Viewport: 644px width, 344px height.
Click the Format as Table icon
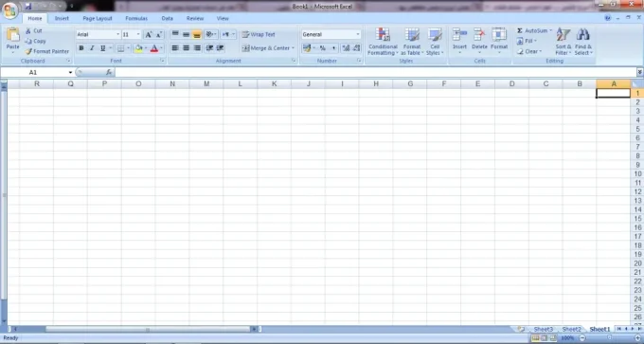click(412, 35)
